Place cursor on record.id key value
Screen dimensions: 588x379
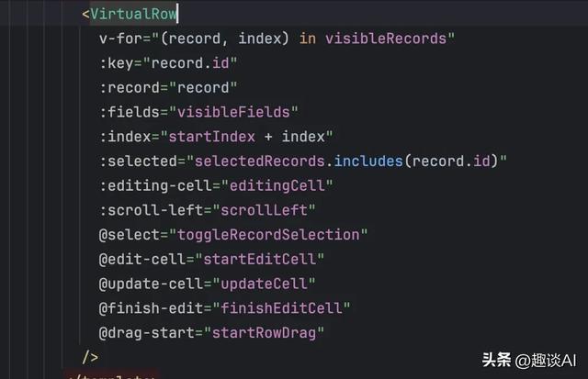point(190,63)
